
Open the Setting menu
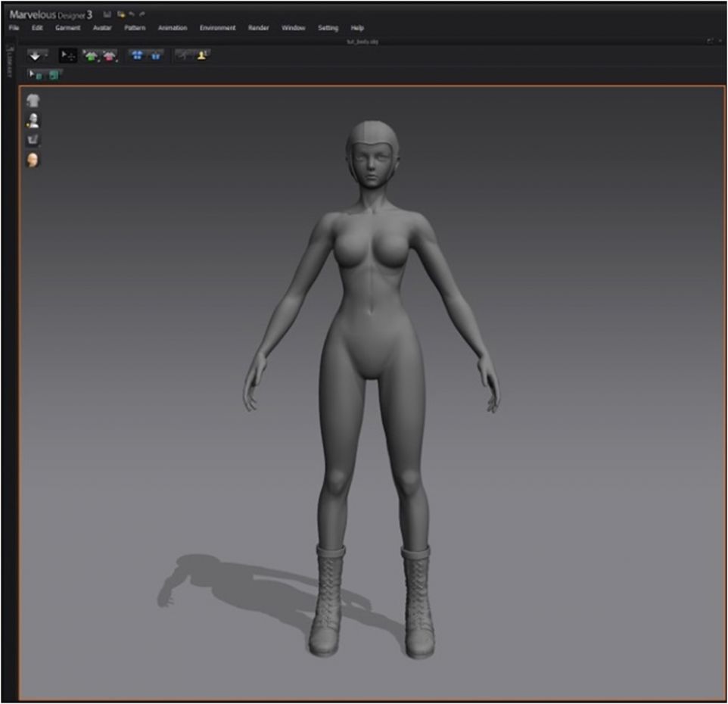[x=328, y=28]
